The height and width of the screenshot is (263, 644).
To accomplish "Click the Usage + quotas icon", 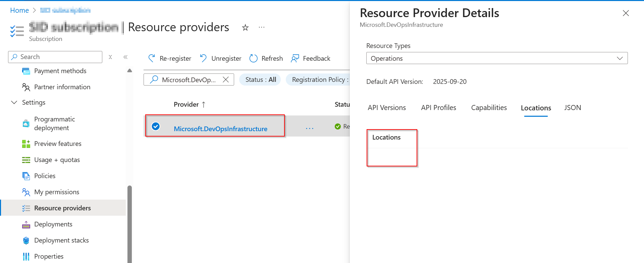I will pyautogui.click(x=26, y=160).
